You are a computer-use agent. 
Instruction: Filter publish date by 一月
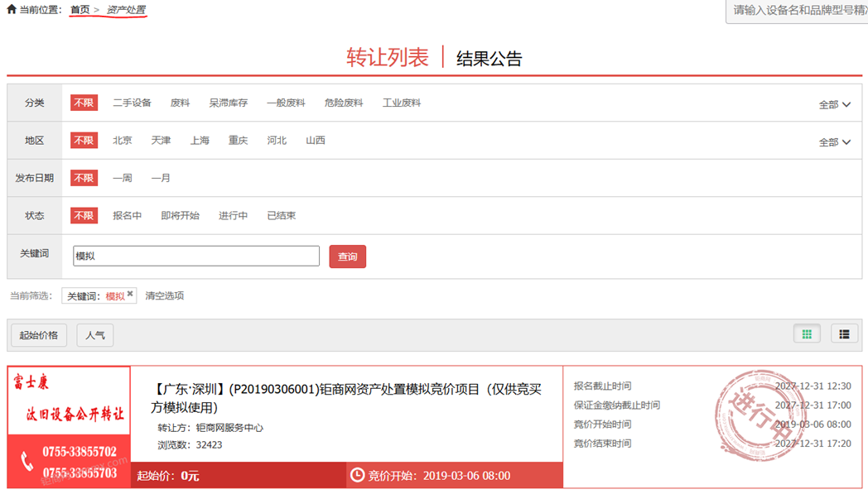(161, 178)
